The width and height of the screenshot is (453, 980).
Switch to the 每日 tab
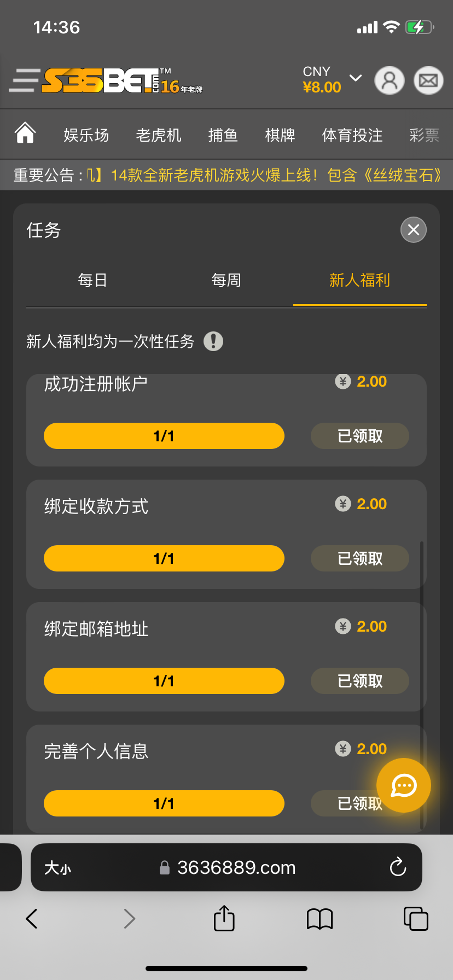coord(92,281)
